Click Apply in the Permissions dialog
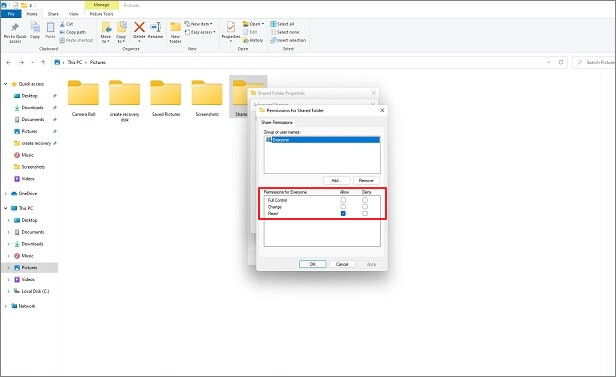Image resolution: width=616 pixels, height=377 pixels. coord(371,264)
